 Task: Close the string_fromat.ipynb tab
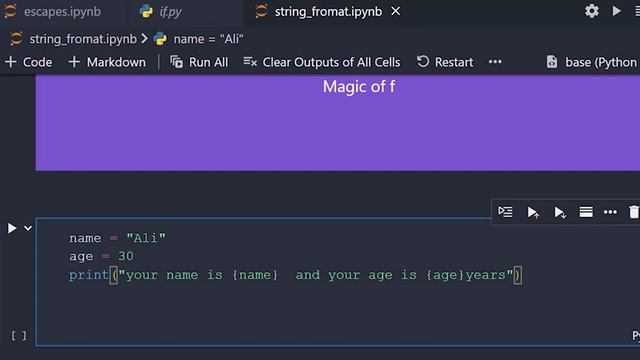[x=396, y=11]
